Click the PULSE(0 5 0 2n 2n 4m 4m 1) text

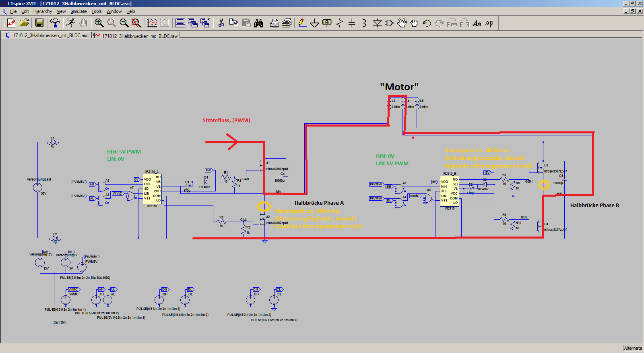(x=65, y=310)
